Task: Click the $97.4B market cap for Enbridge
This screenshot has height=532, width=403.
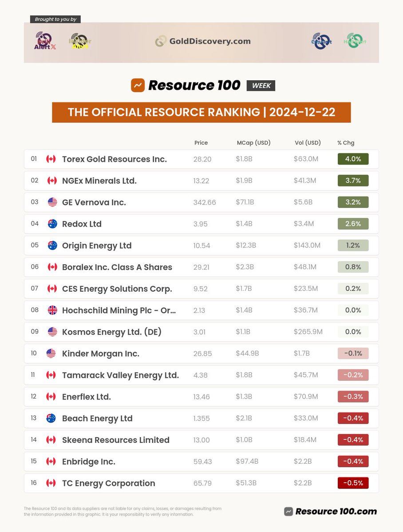Action: [246, 462]
